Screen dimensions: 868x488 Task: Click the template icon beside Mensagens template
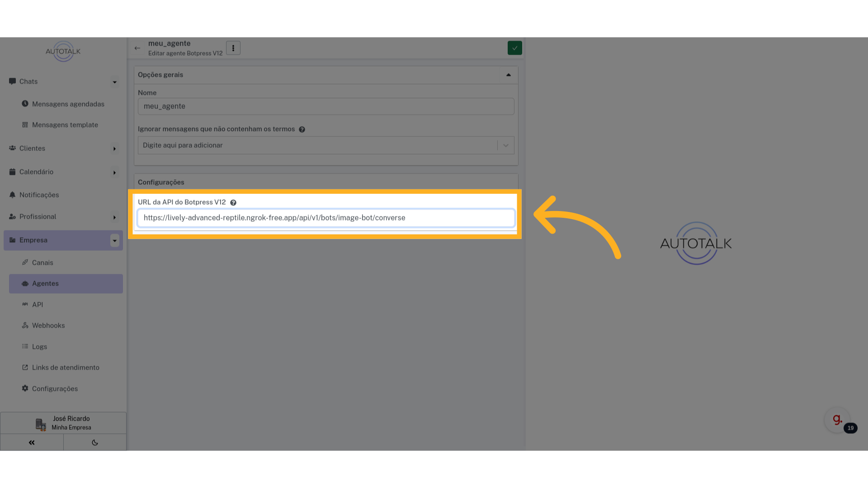[25, 125]
